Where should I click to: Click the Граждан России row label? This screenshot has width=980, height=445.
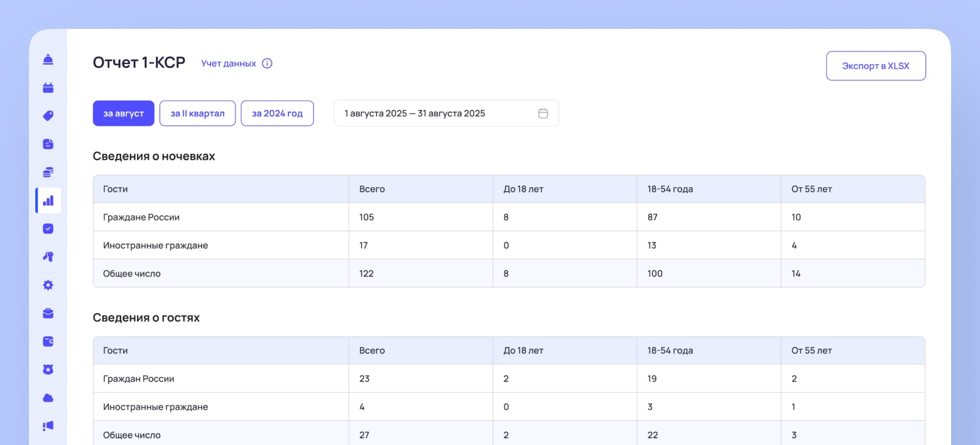click(x=139, y=379)
